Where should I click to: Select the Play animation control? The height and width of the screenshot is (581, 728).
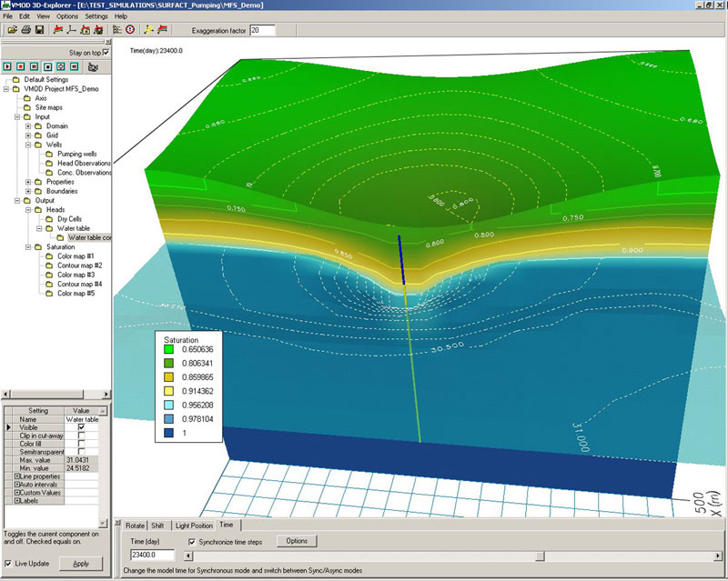point(9,66)
